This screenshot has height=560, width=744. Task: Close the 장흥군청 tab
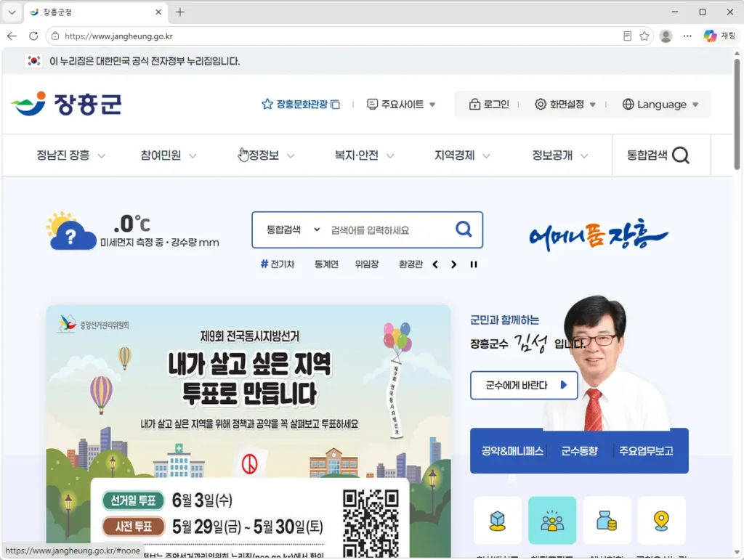158,12
